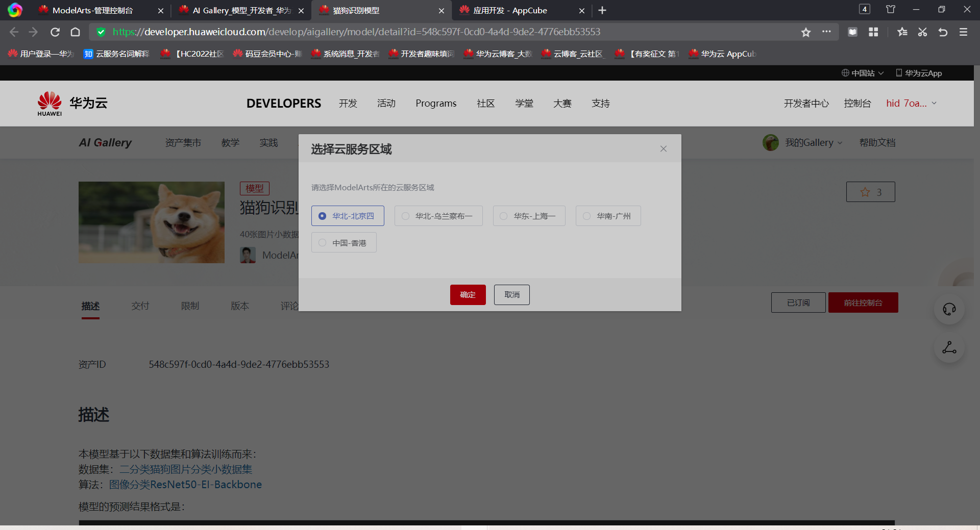Open the 中国站 site dropdown
Viewport: 980px width, 530px height.
[863, 73]
